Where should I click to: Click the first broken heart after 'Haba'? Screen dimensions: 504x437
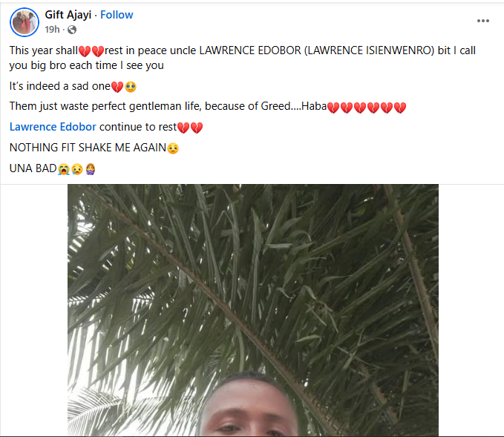click(x=333, y=108)
